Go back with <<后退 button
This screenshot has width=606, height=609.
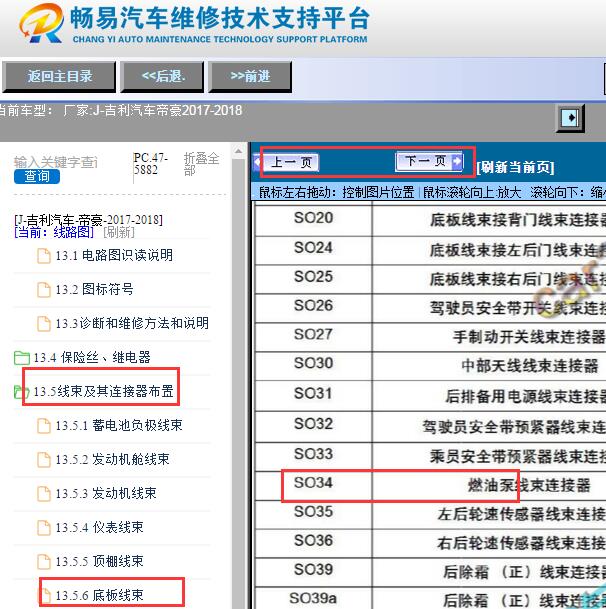(162, 77)
